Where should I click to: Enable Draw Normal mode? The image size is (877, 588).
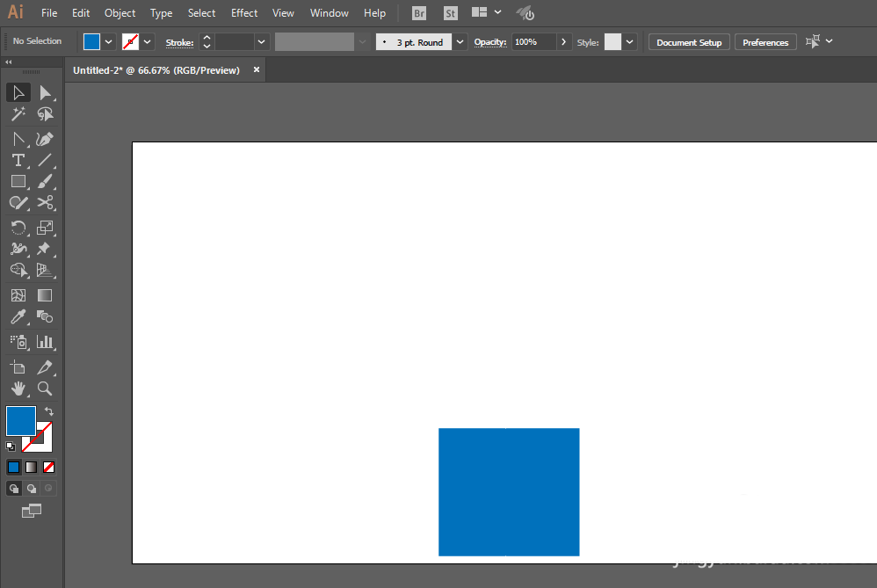(14, 489)
